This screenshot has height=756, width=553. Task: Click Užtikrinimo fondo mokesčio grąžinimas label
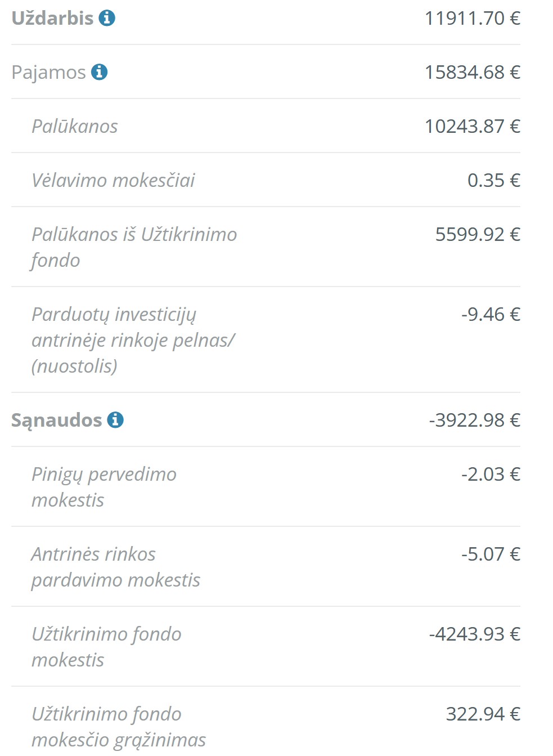(118, 727)
